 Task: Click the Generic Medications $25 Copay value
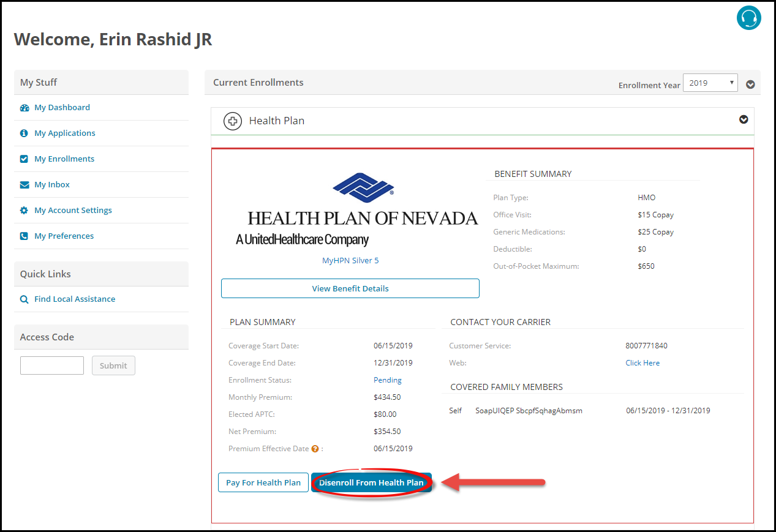pyautogui.click(x=655, y=232)
